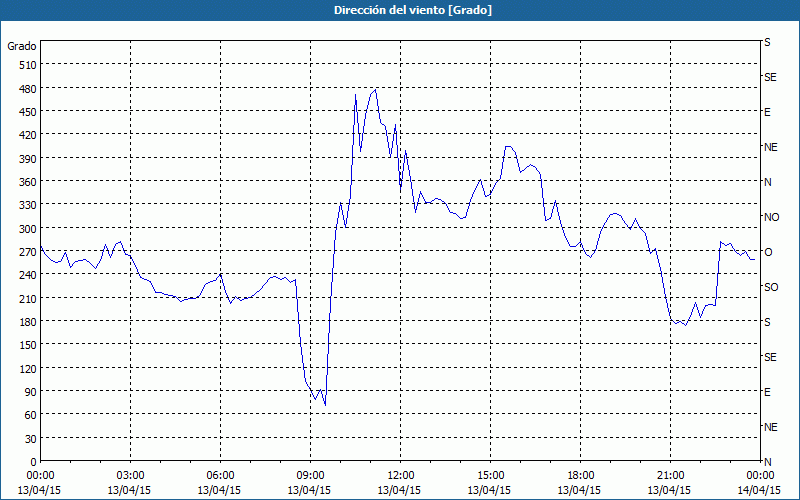Select the 14/04/15 date label
Image resolution: width=800 pixels, height=500 pixels.
(x=759, y=490)
